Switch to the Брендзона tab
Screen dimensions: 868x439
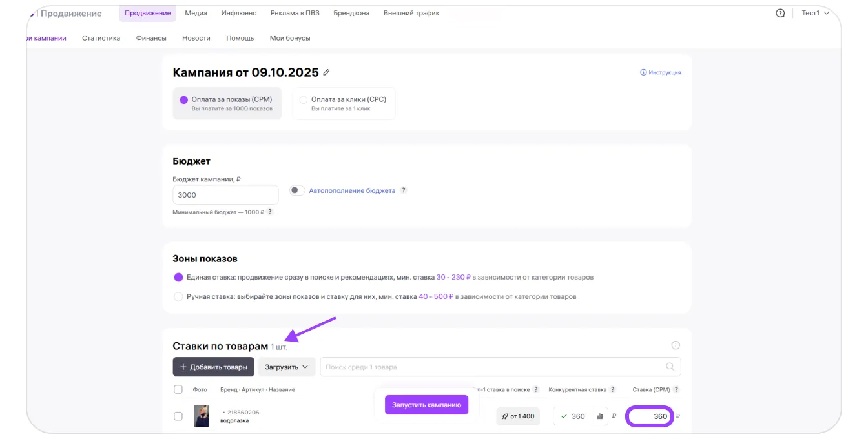coord(351,13)
